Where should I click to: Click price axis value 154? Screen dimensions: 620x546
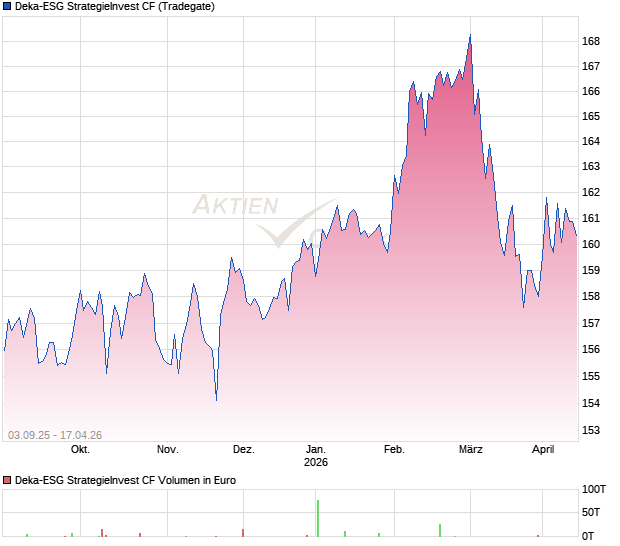point(591,403)
